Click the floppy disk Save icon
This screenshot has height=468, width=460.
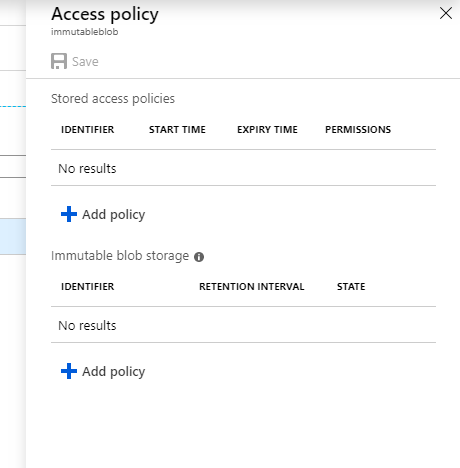click(x=59, y=61)
